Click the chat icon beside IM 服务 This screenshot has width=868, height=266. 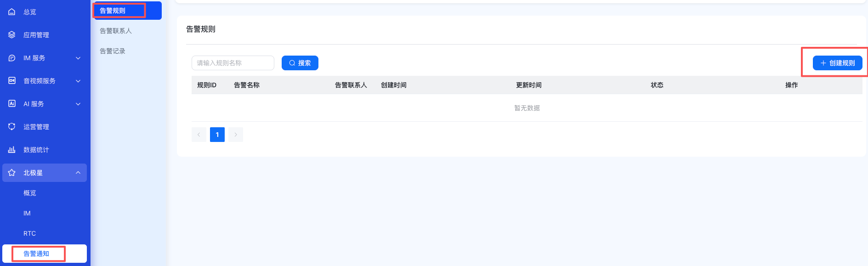(12, 58)
